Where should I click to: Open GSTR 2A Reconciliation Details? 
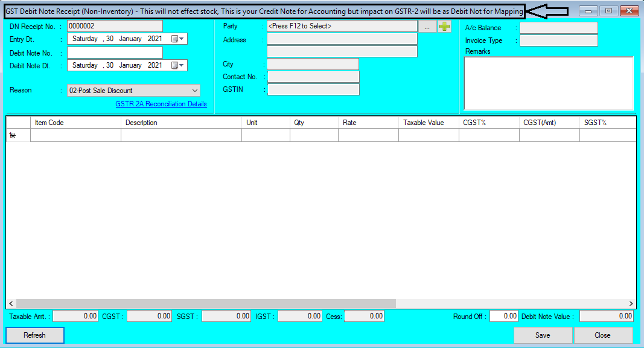tap(161, 103)
